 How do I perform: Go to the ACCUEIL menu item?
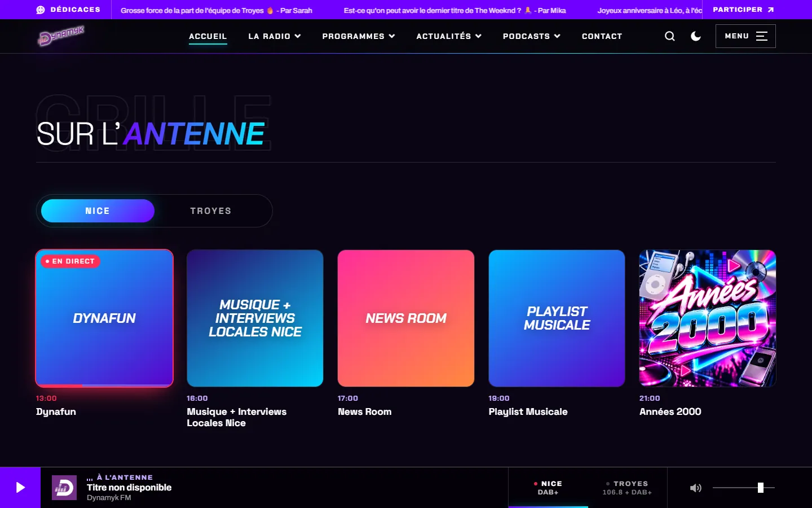(208, 36)
